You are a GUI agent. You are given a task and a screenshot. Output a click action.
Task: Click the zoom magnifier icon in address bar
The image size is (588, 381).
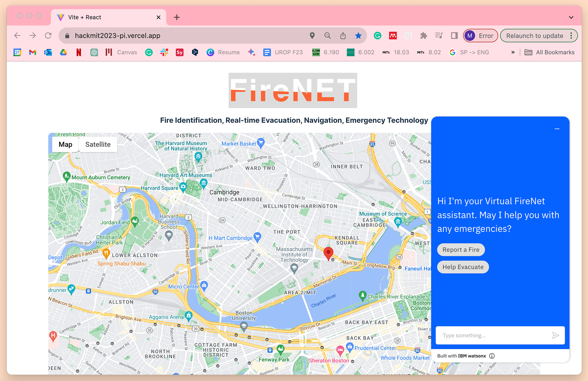point(327,36)
